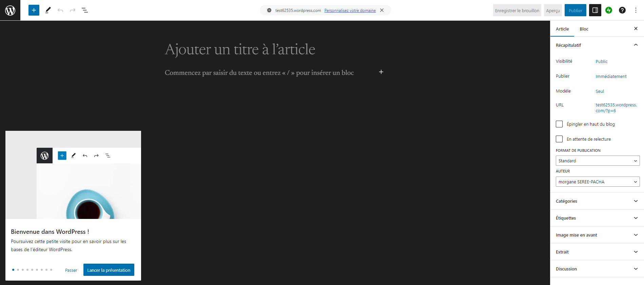Click the Personnalisez votre domaine link

pos(350,11)
